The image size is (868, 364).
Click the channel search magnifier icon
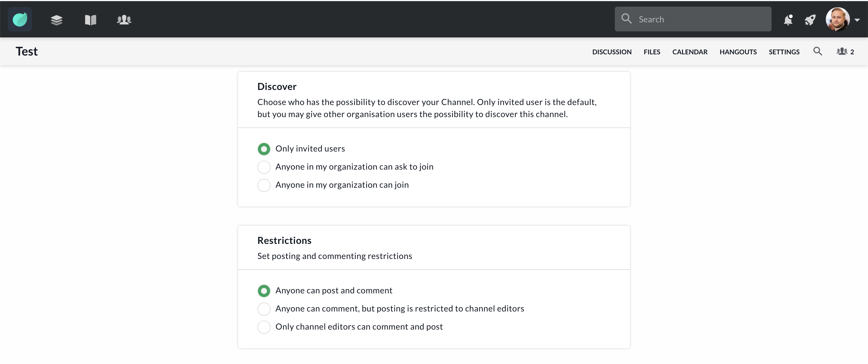[817, 51]
